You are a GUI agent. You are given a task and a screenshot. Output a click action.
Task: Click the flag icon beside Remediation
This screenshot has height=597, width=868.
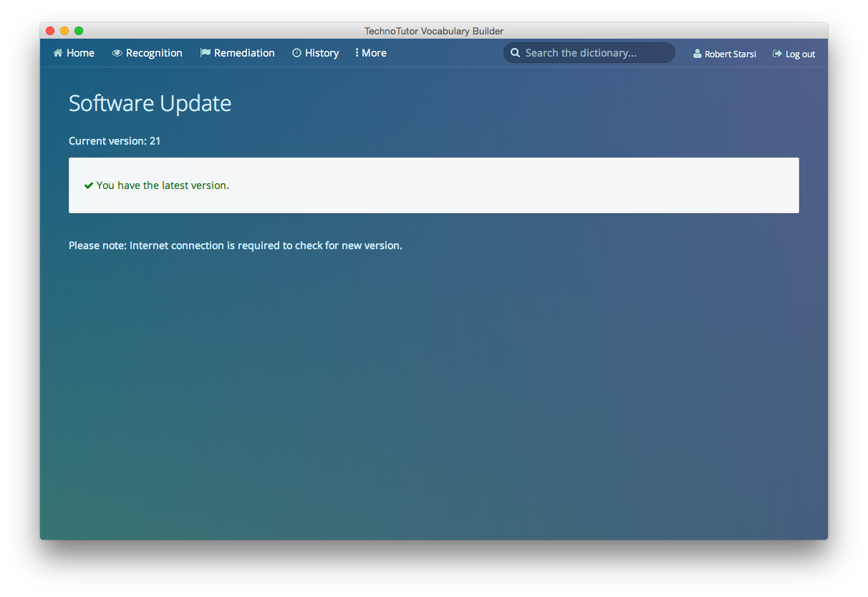coord(205,52)
